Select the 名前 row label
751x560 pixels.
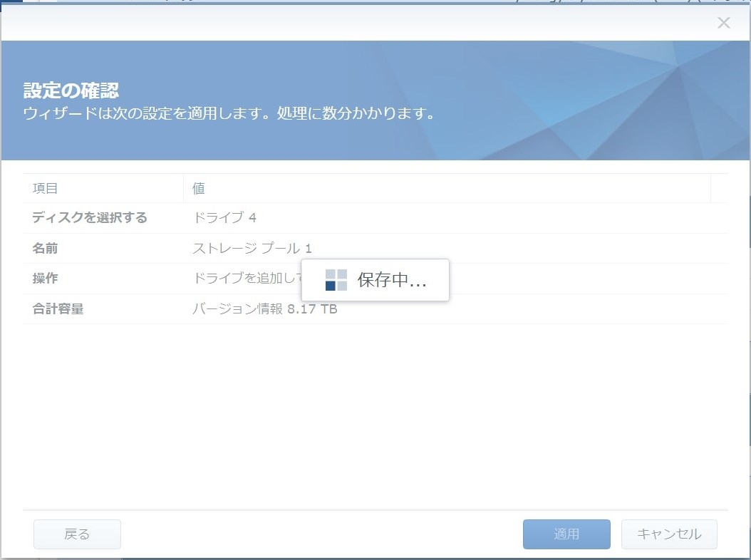click(45, 249)
